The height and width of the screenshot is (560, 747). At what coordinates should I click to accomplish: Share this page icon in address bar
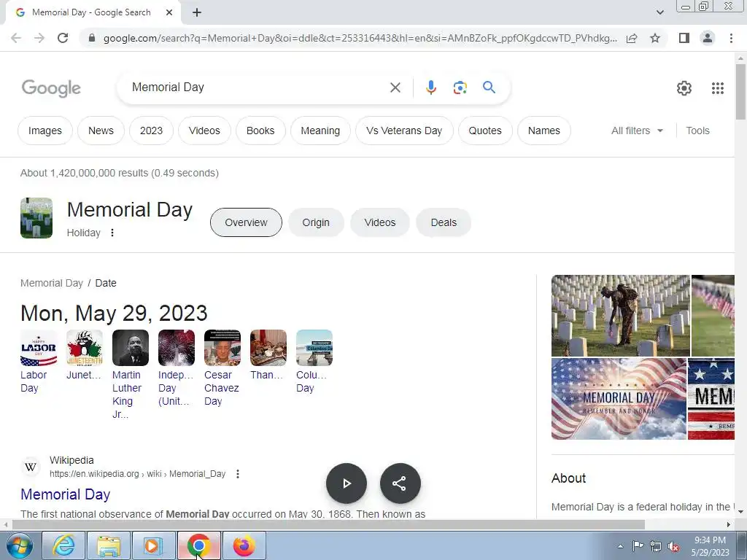632,38
